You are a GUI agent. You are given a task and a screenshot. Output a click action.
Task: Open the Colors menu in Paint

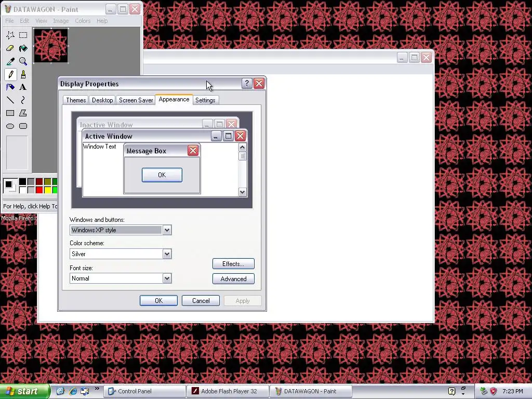pyautogui.click(x=83, y=21)
